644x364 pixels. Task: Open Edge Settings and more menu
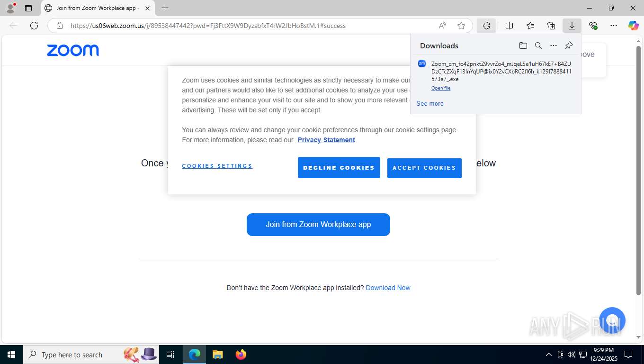click(x=614, y=26)
